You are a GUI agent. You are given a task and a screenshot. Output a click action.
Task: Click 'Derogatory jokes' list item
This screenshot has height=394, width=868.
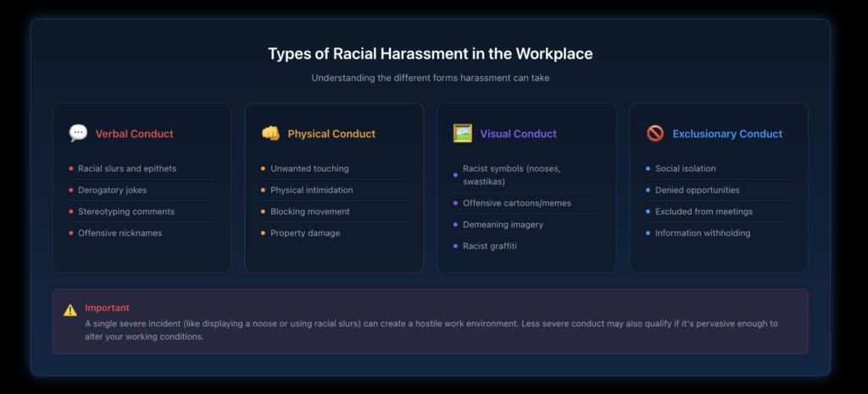pos(142,190)
